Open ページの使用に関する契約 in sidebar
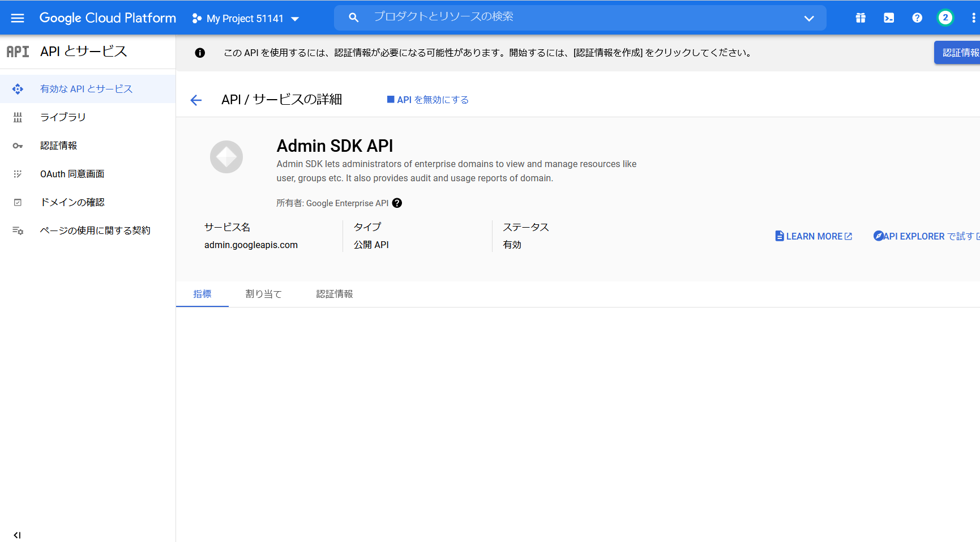Screen dimensions: 980x542 88,231
